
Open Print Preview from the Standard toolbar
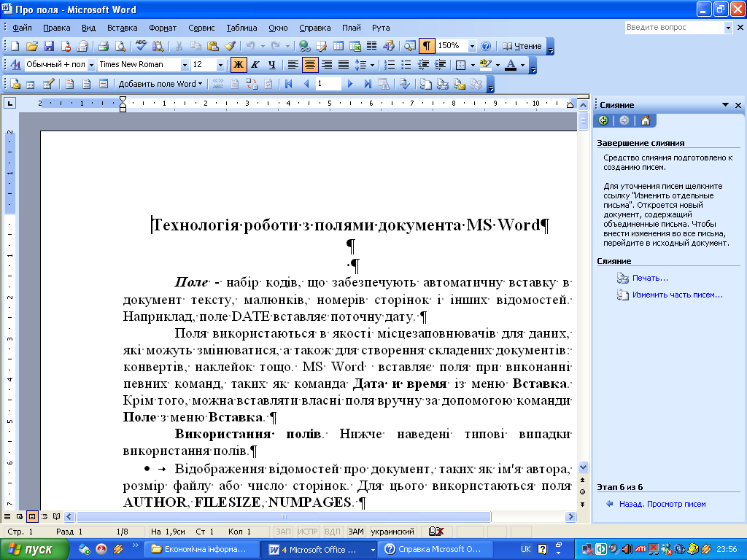tap(120, 46)
